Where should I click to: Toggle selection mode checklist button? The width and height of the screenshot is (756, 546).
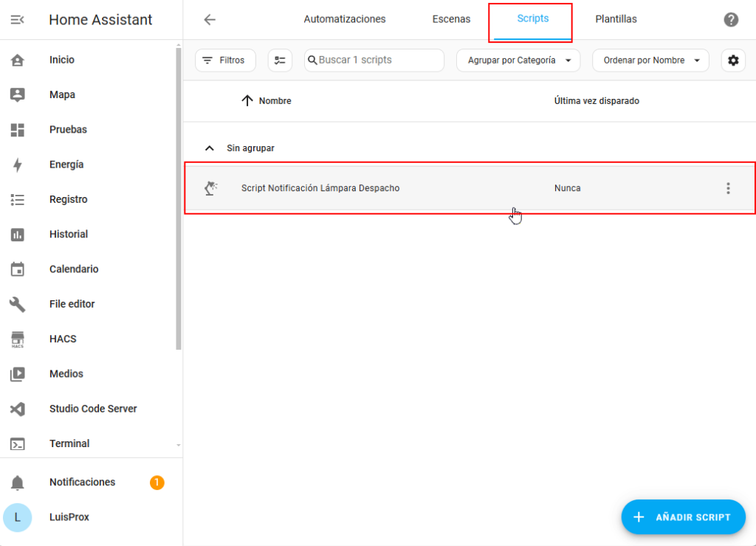click(x=280, y=61)
